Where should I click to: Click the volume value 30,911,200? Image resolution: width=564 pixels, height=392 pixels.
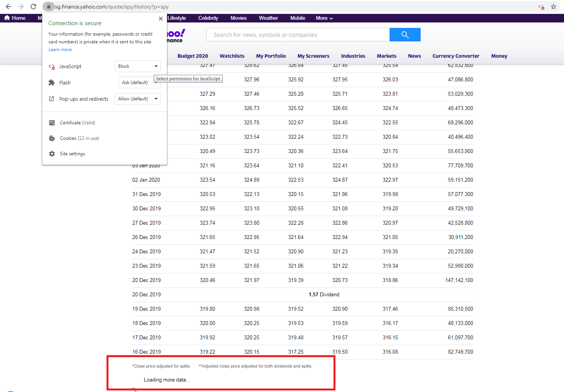tap(461, 237)
